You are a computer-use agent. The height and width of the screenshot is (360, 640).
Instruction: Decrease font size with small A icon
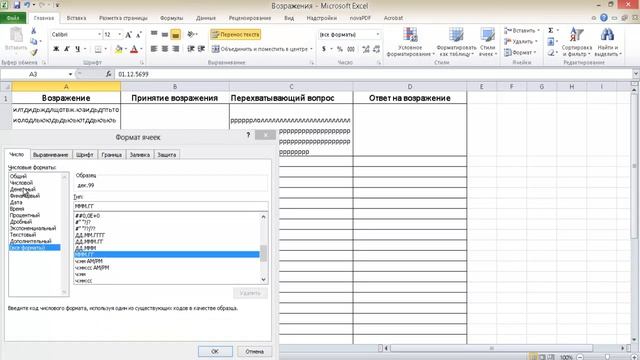tap(138, 35)
